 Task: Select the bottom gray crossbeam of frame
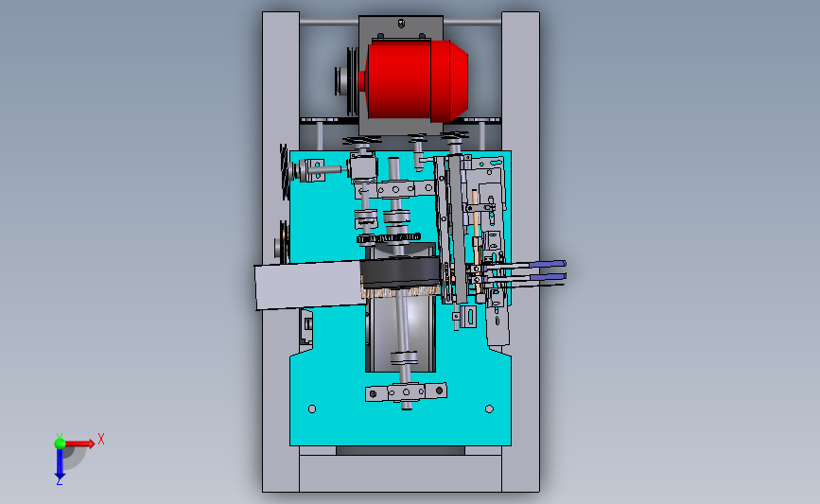tap(401, 473)
